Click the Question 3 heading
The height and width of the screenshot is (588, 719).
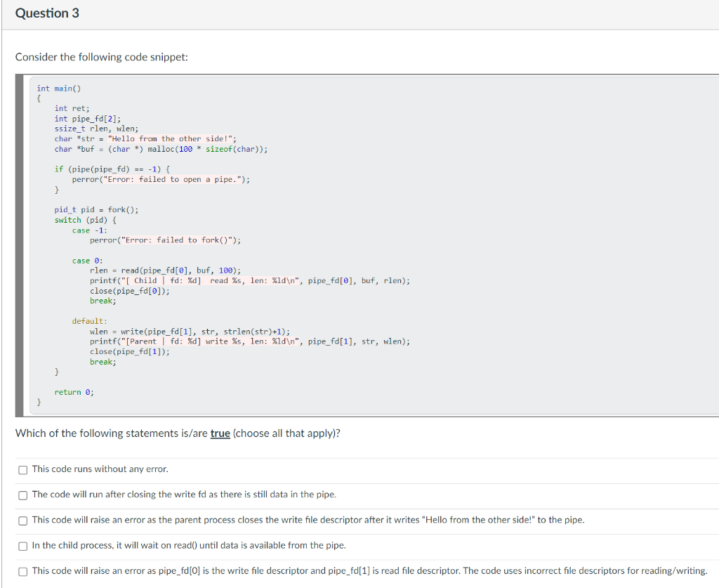[x=47, y=13]
